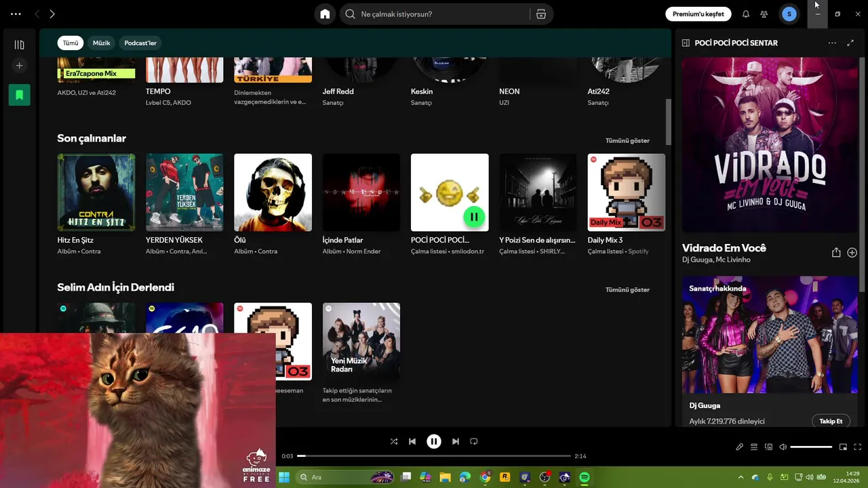Select the "Tümü" filter chip
Viewport: 868px width, 488px height.
71,43
